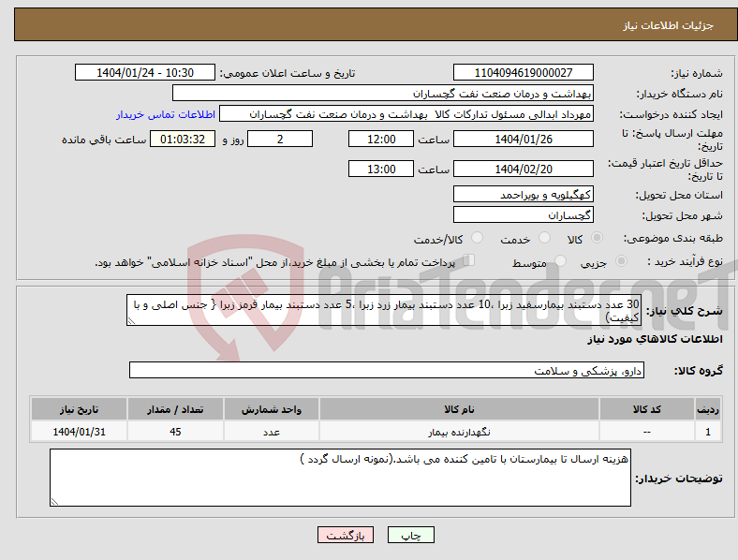The image size is (738, 560).
Task: Click the need date cell 1404/01/31
Action: pyautogui.click(x=79, y=432)
